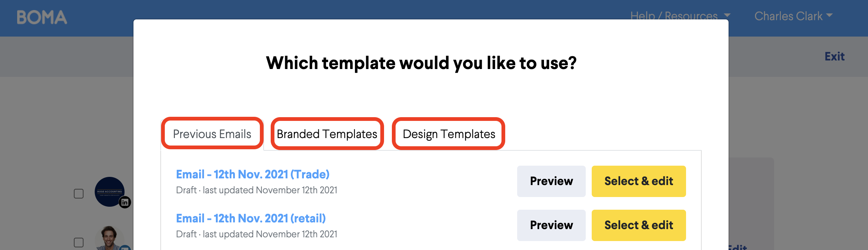
Task: Switch to the Previous Emails tab
Action: coord(212,134)
